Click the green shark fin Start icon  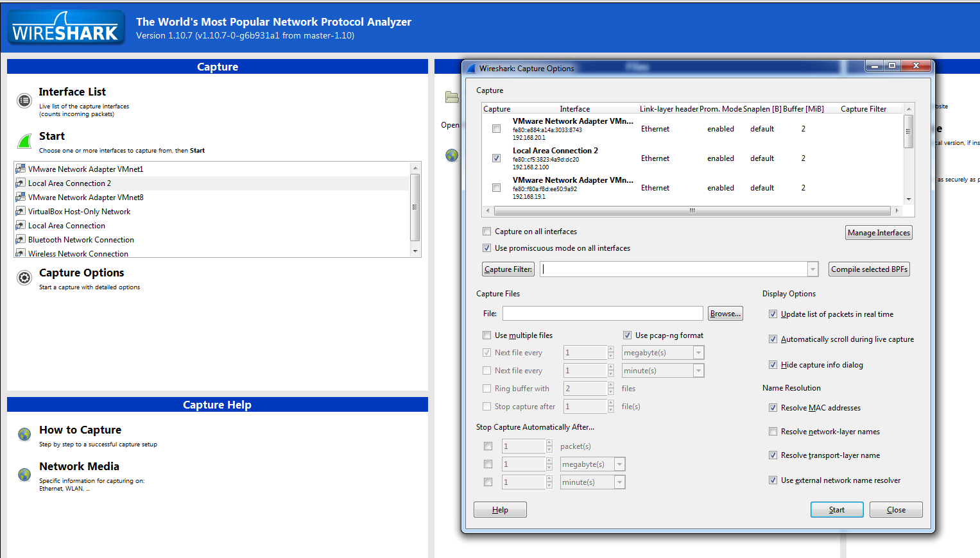tap(24, 141)
